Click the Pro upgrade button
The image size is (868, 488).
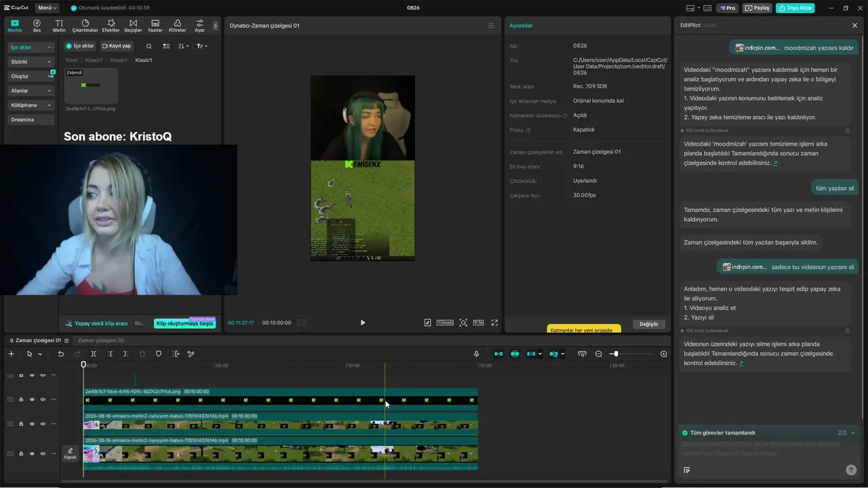click(728, 8)
